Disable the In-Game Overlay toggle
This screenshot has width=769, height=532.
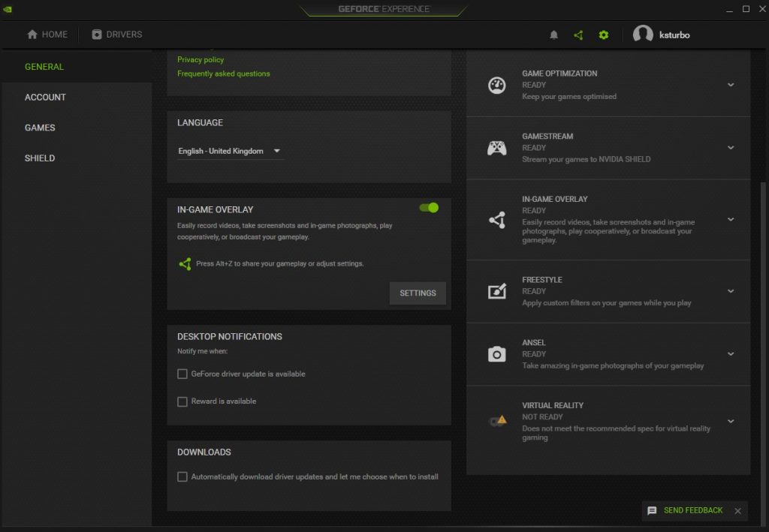click(429, 207)
